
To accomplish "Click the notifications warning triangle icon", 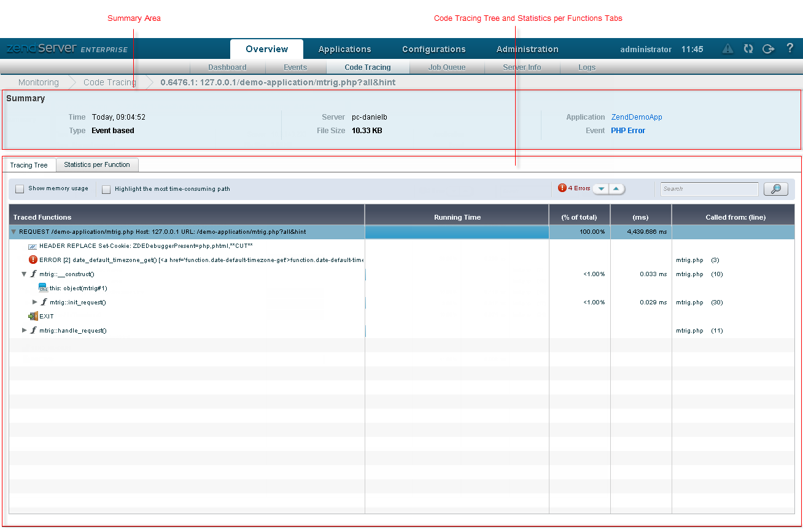I will [x=727, y=49].
